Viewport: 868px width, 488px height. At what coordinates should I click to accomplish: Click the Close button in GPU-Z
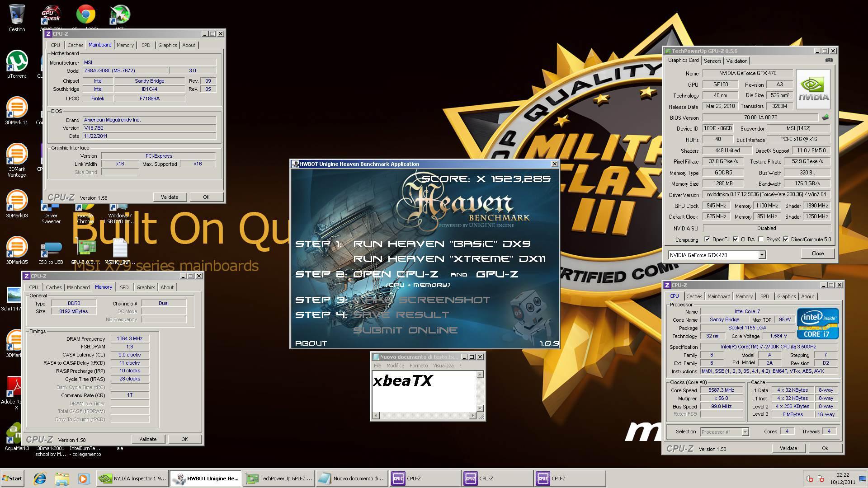(x=817, y=253)
